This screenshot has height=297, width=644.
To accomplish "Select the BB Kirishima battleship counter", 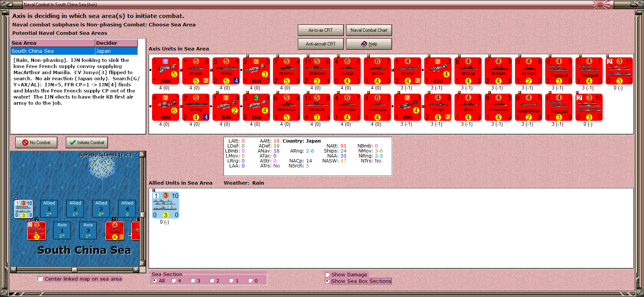I will 287,107.
